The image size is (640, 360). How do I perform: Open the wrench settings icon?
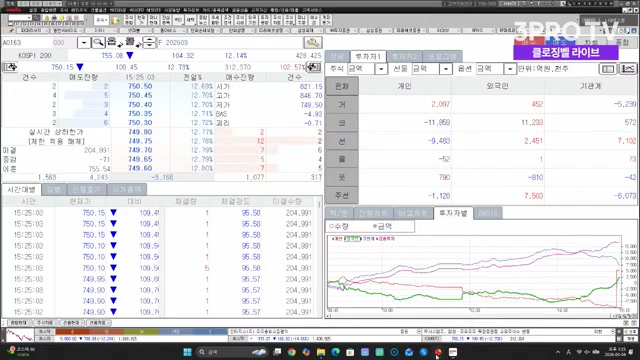pos(313,42)
